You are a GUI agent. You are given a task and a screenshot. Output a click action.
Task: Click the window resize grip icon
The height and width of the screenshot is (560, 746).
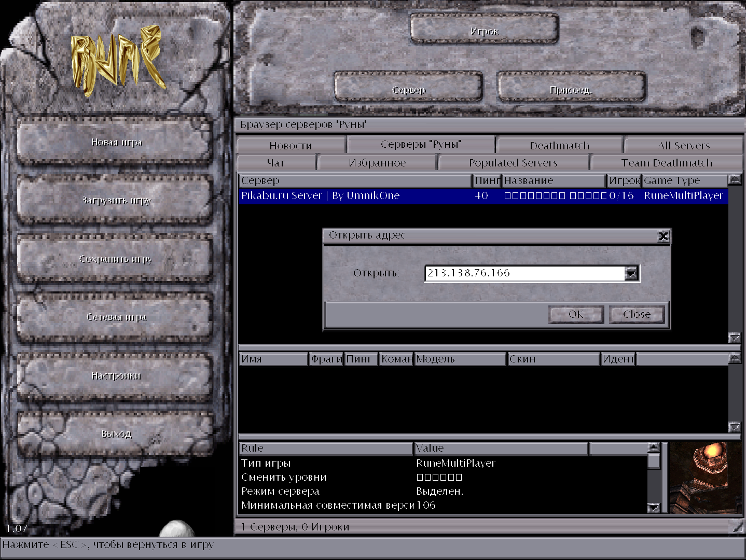click(x=737, y=526)
